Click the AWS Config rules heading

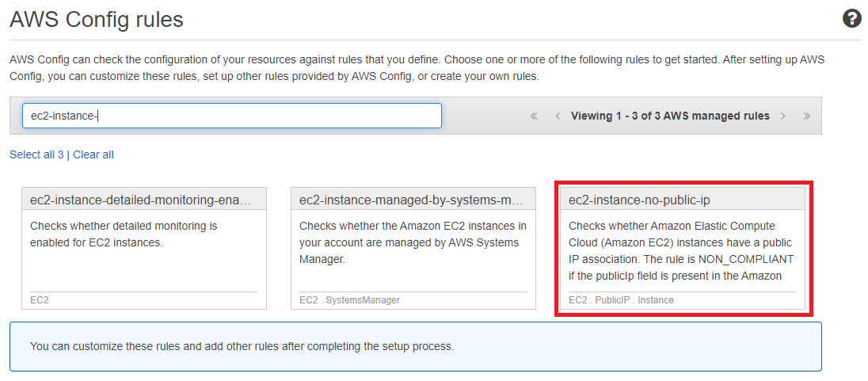97,19
